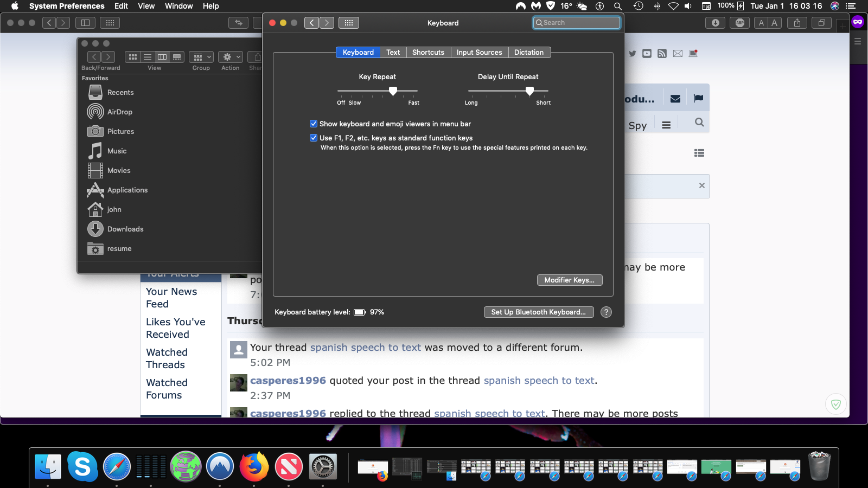Toggle Use F1, F2 as function keys
The width and height of the screenshot is (868, 488).
pyautogui.click(x=314, y=138)
